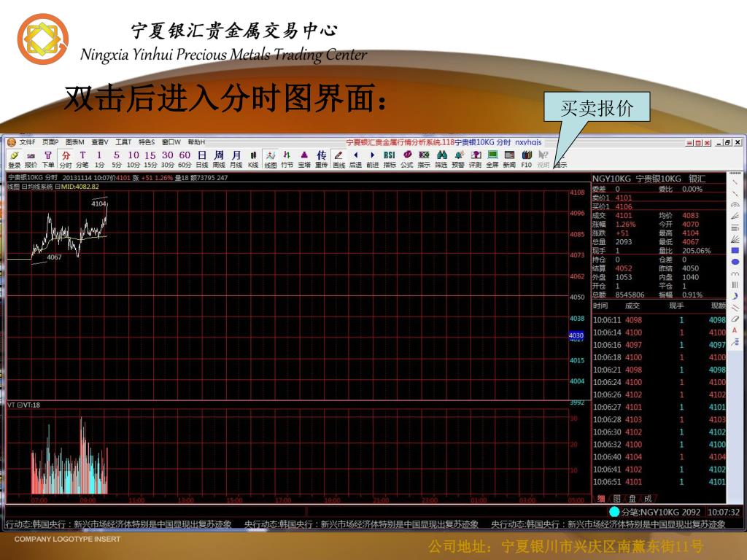Toggle 全屏 full screen mode

click(492, 159)
